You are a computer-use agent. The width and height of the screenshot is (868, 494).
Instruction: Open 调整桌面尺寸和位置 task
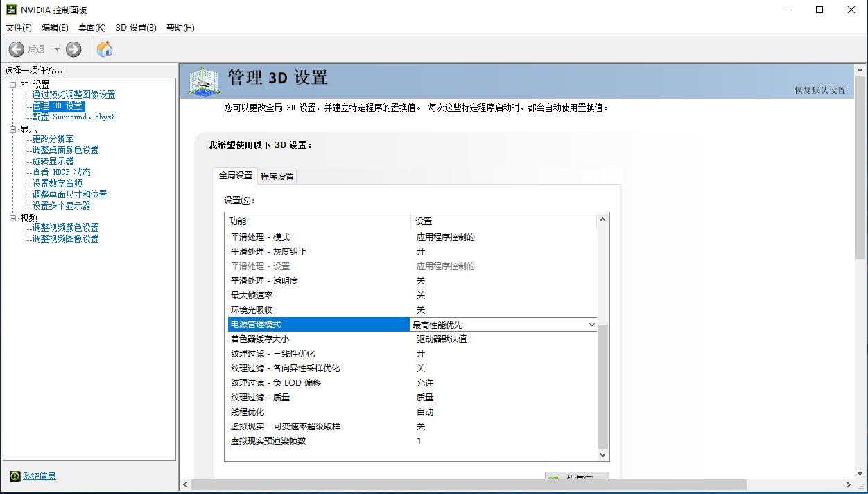[x=69, y=195]
